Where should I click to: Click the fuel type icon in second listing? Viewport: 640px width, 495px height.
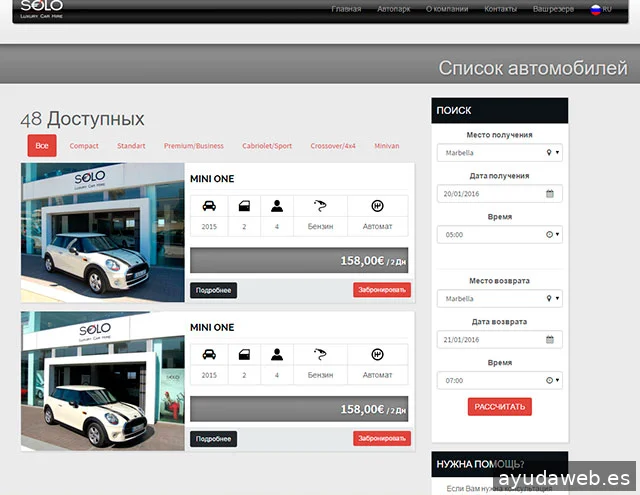point(320,354)
